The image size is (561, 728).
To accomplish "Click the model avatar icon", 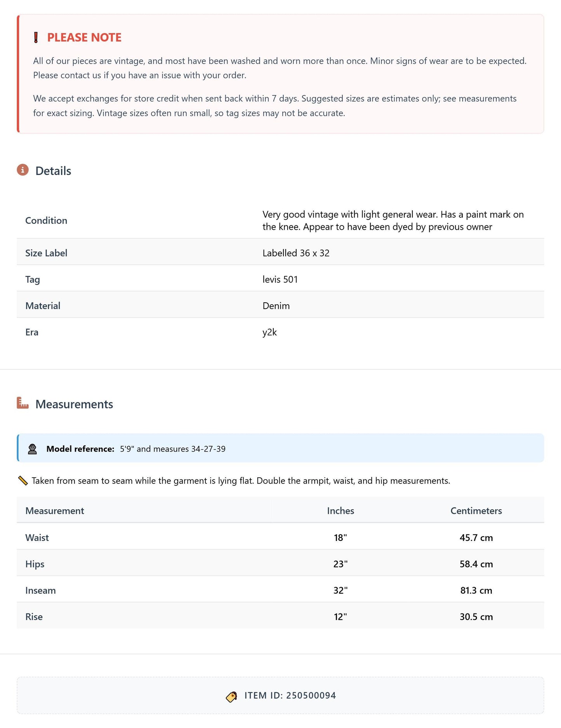I will click(x=32, y=449).
